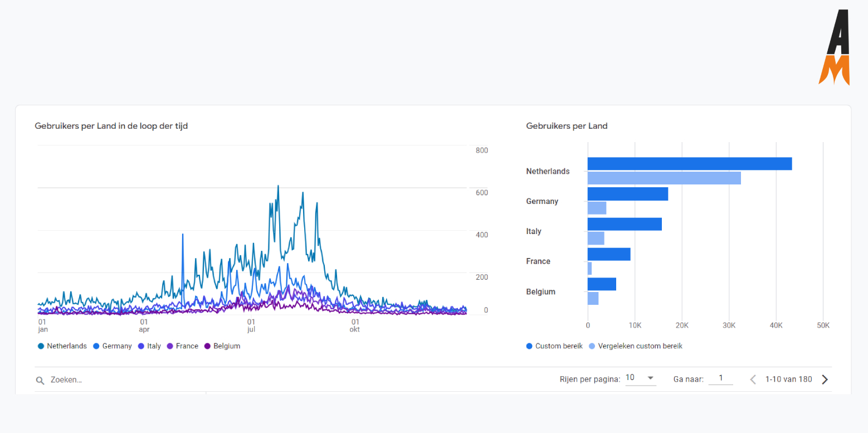
Task: Click the orange and black AM logo
Action: click(834, 47)
